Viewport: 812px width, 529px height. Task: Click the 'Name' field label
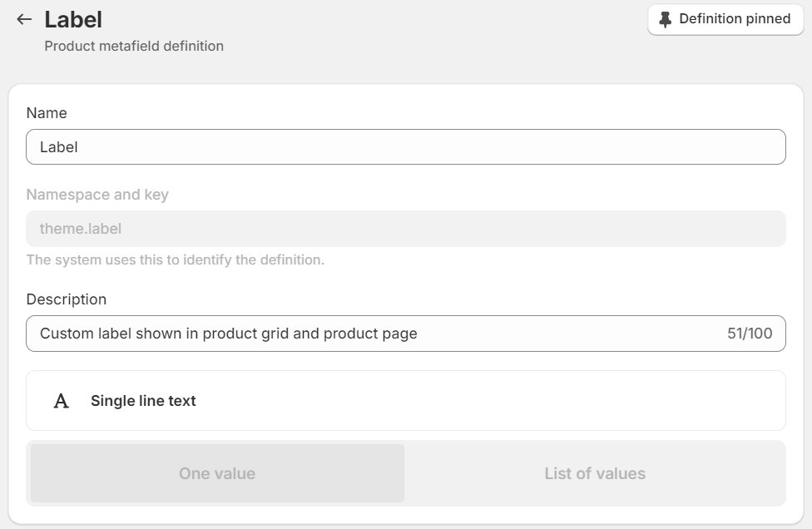[x=47, y=113]
